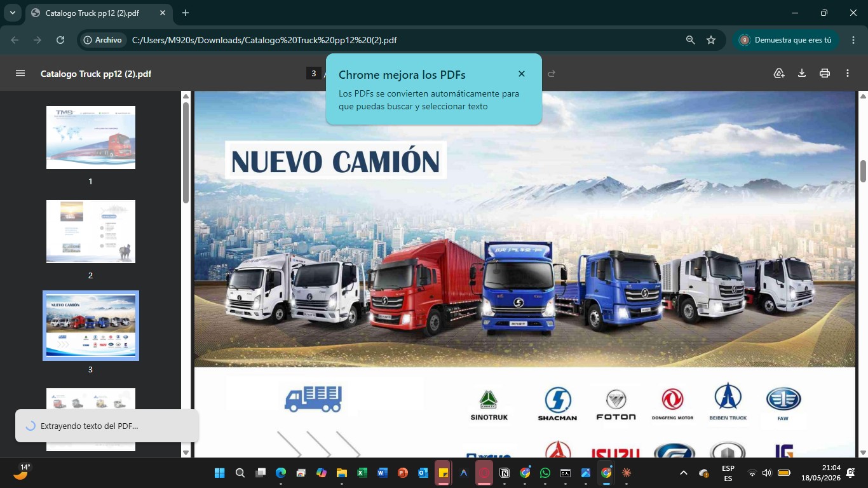This screenshot has height=488, width=868.
Task: Open the PDF viewer more actions menu
Action: coord(848,73)
